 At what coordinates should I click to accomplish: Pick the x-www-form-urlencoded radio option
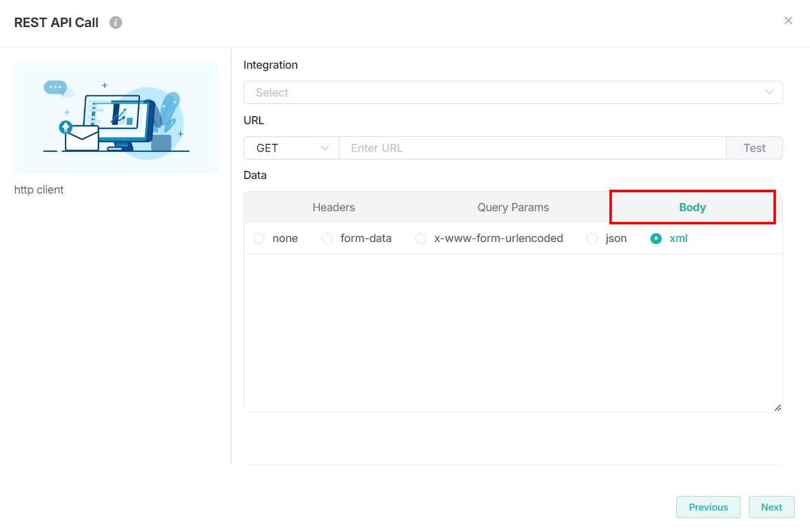tap(421, 239)
